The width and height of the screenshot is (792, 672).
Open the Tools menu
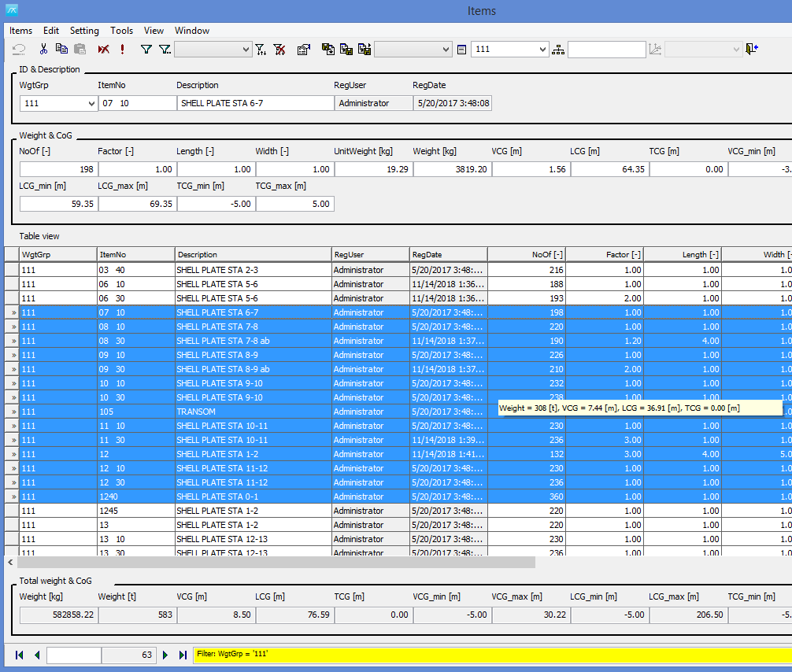pyautogui.click(x=121, y=31)
